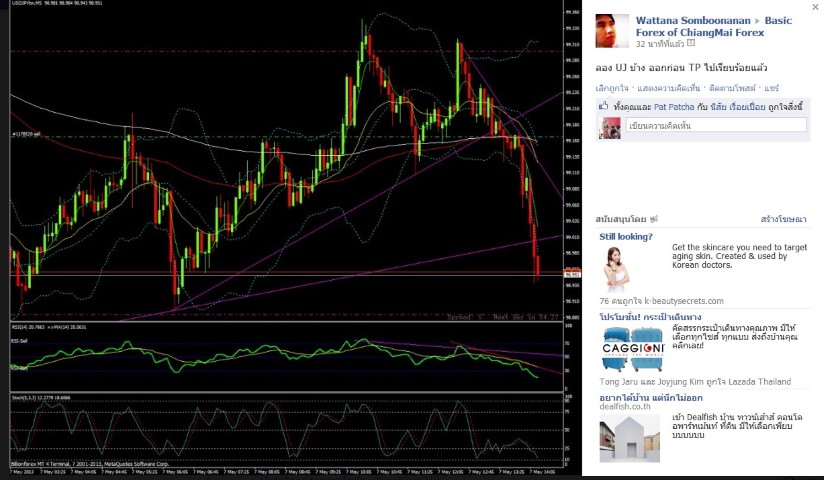Click 'Get the skincare you need' ad text

point(739,256)
